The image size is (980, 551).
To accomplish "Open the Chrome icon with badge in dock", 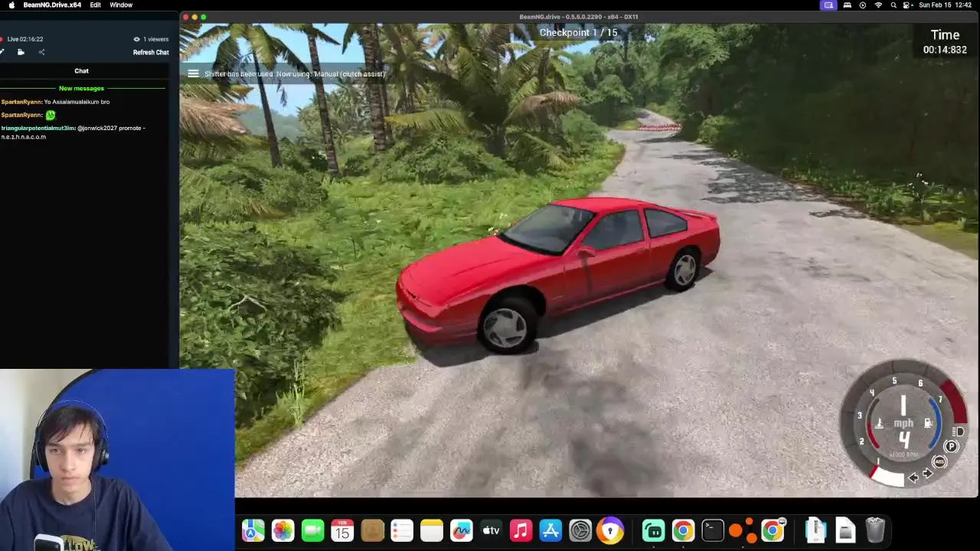I will [773, 530].
